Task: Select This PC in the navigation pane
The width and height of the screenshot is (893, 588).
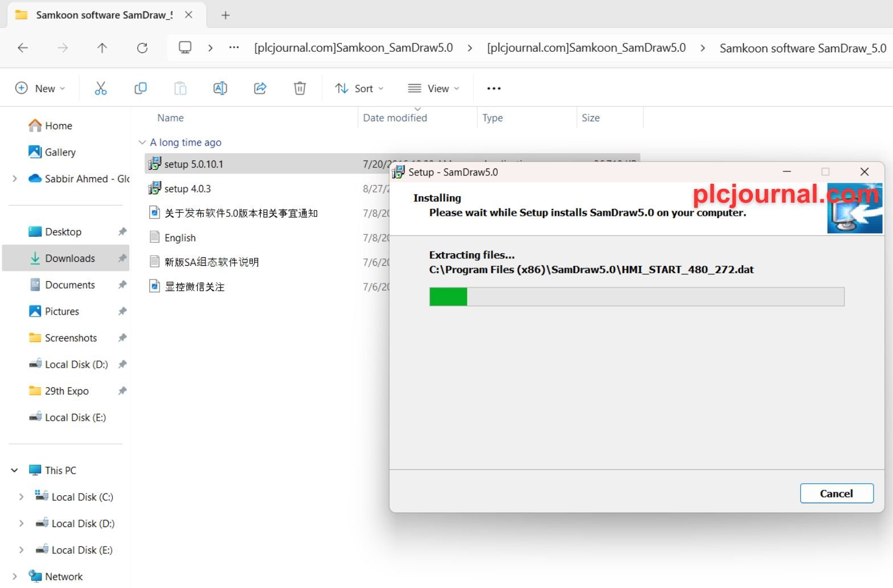Action: 53,470
